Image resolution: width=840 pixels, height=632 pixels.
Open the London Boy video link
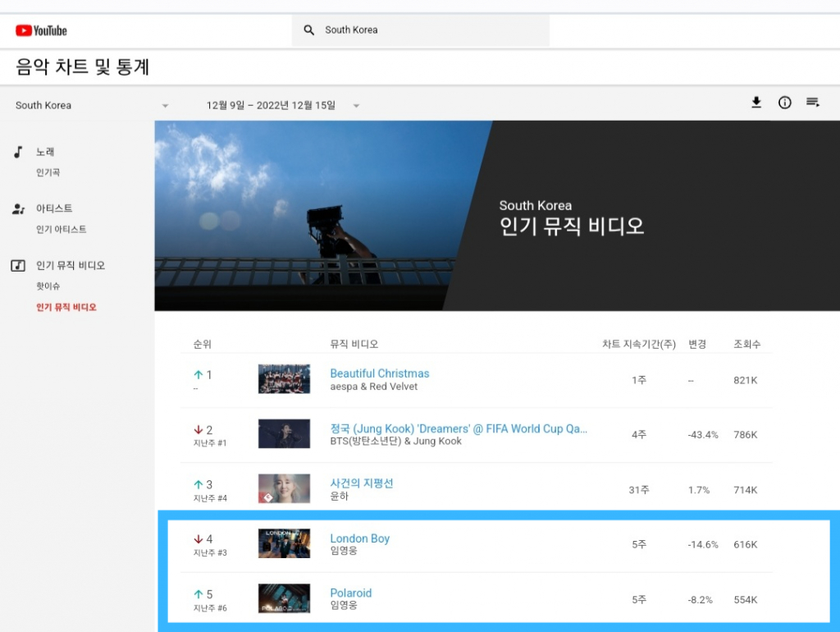click(359, 538)
